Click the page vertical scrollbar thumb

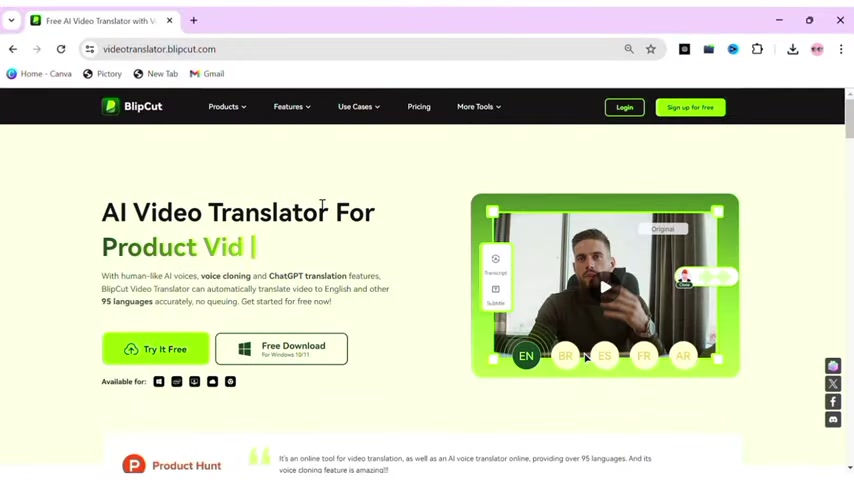click(x=850, y=118)
